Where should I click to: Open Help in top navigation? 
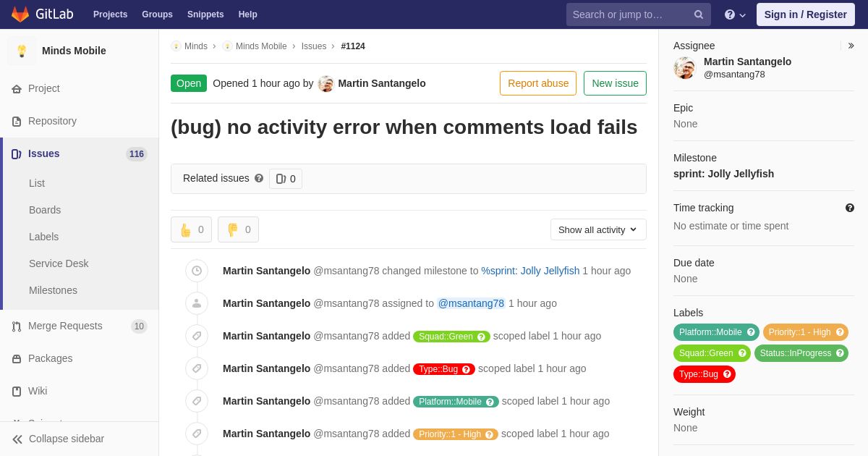point(248,14)
